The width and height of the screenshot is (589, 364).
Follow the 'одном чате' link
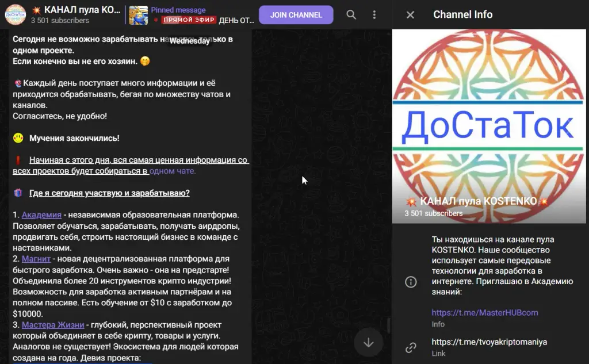(173, 171)
